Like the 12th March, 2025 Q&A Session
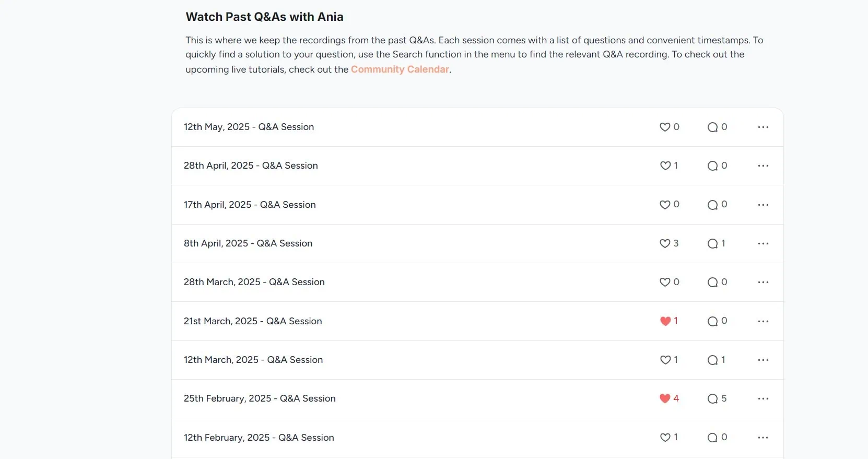The height and width of the screenshot is (459, 868). [665, 360]
